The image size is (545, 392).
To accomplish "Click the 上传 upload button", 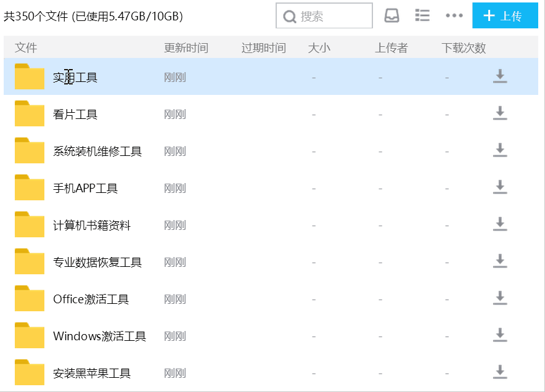I will [505, 15].
